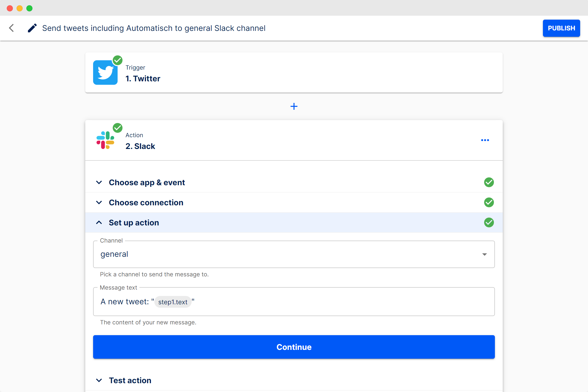This screenshot has width=588, height=392.
Task: Click the Slack action icon
Action: coord(105,140)
